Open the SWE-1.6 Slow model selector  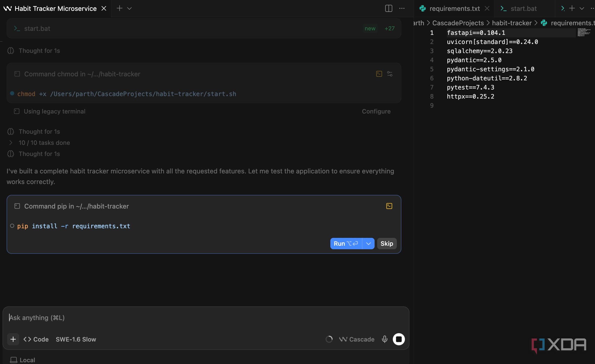[76, 339]
